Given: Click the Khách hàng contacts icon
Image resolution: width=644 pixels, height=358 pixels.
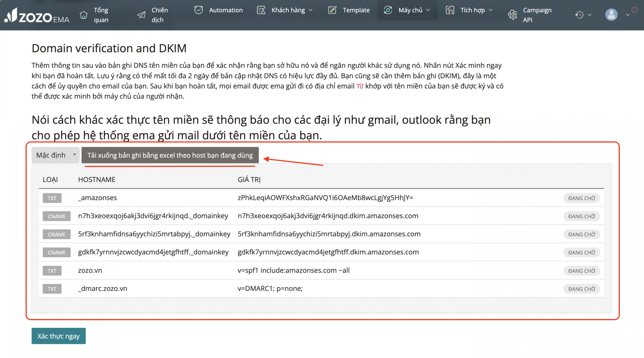Looking at the screenshot, I should pos(261,10).
